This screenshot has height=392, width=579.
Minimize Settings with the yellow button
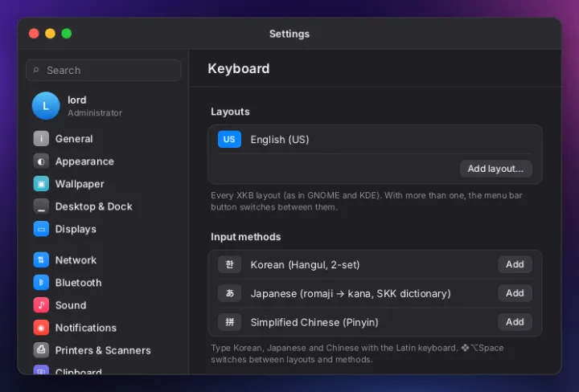[50, 34]
